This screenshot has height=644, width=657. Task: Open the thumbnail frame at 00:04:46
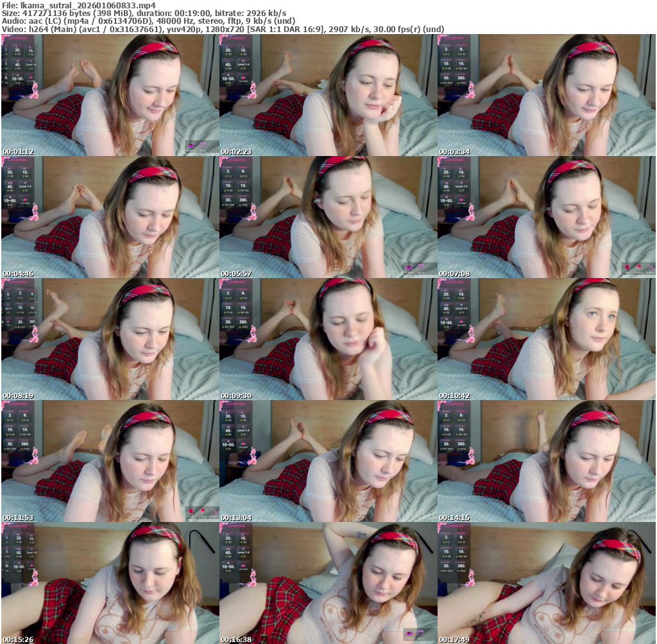[x=110, y=217]
